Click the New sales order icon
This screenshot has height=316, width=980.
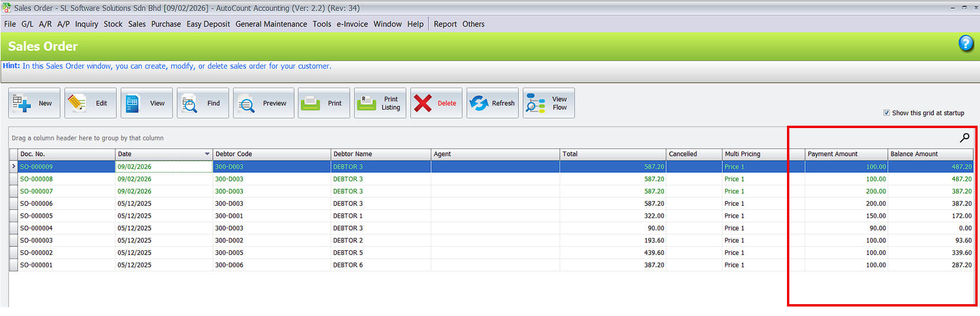[x=22, y=103]
